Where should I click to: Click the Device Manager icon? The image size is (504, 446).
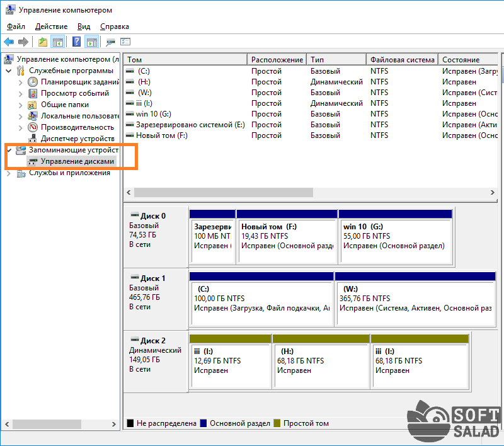point(33,139)
